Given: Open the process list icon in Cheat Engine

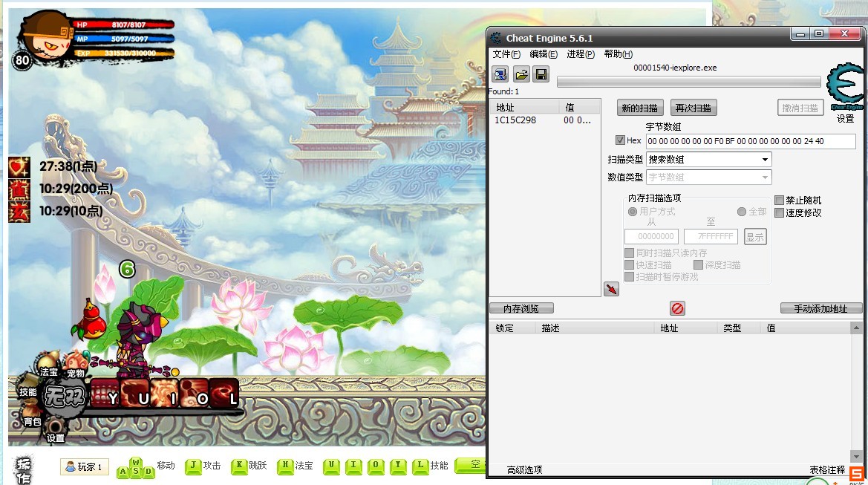Looking at the screenshot, I should [500, 74].
